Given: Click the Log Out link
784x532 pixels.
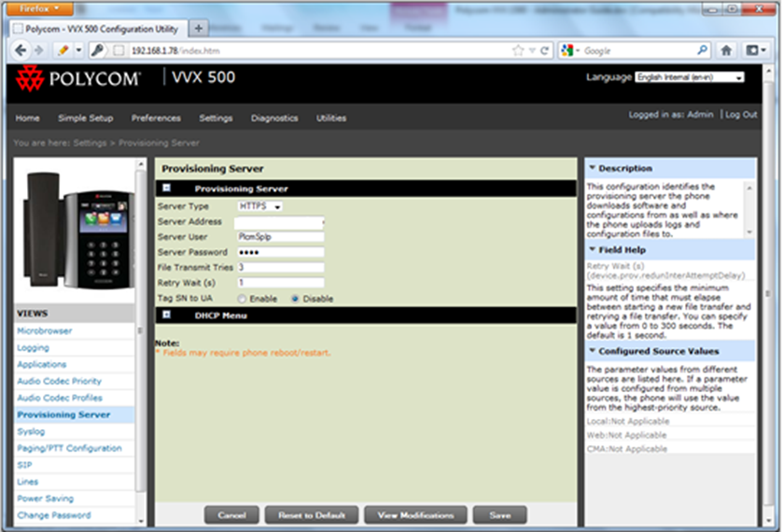Looking at the screenshot, I should click(x=741, y=115).
